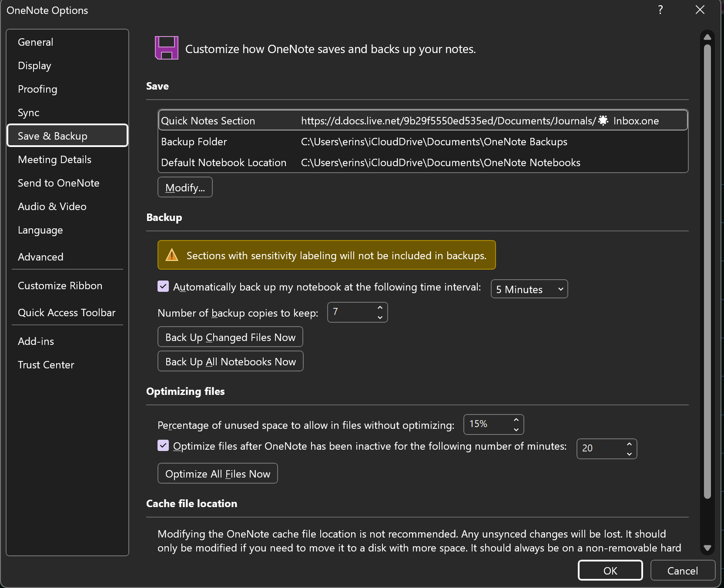Viewport: 724px width, 588px height.
Task: Click the purple floppy disk save icon
Action: point(166,48)
